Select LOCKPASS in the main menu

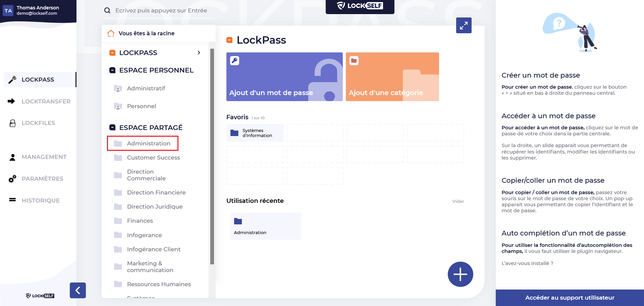coord(38,80)
